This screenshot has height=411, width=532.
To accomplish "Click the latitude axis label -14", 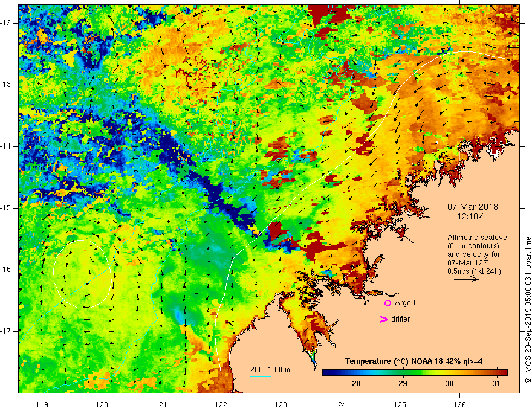I will 6,146.
